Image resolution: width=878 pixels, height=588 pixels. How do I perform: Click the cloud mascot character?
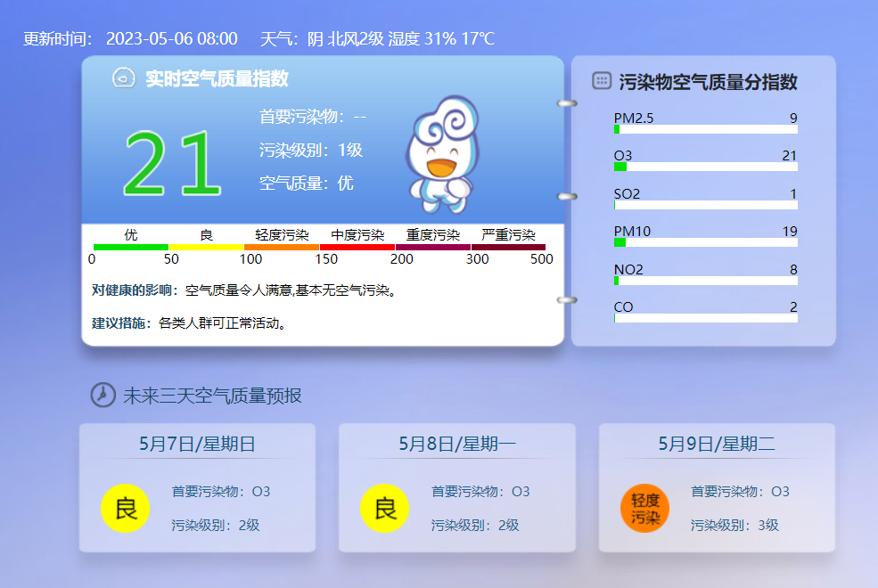[443, 154]
